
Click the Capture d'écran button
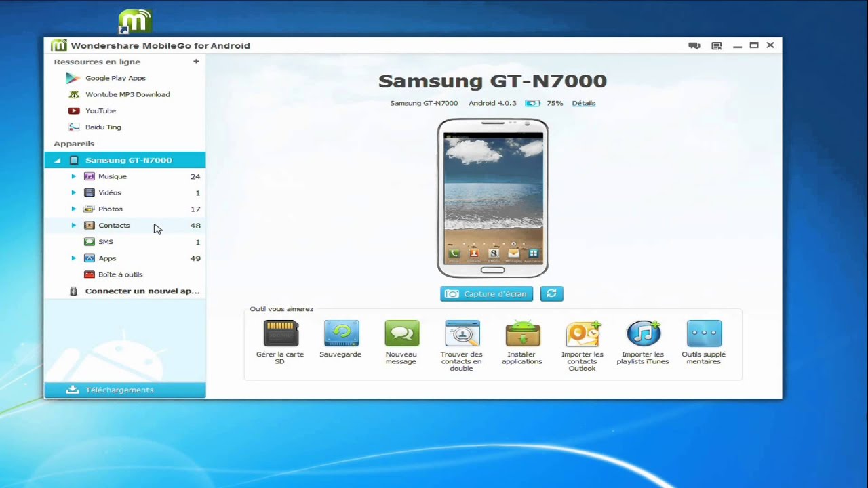[486, 293]
